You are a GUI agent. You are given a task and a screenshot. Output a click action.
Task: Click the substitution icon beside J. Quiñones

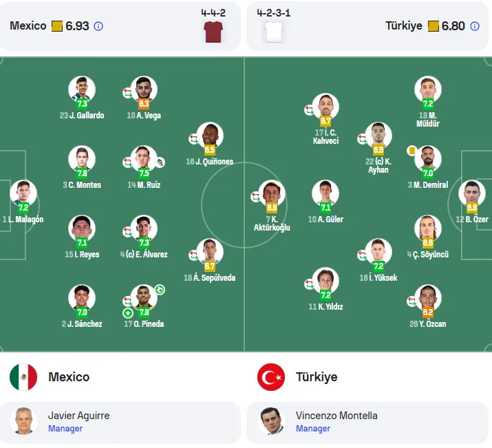[x=193, y=139]
